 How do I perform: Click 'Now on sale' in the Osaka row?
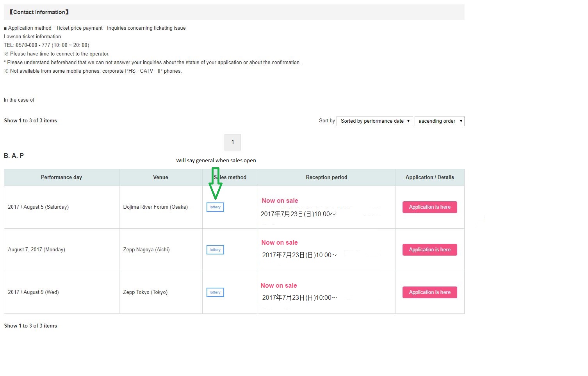click(x=280, y=201)
